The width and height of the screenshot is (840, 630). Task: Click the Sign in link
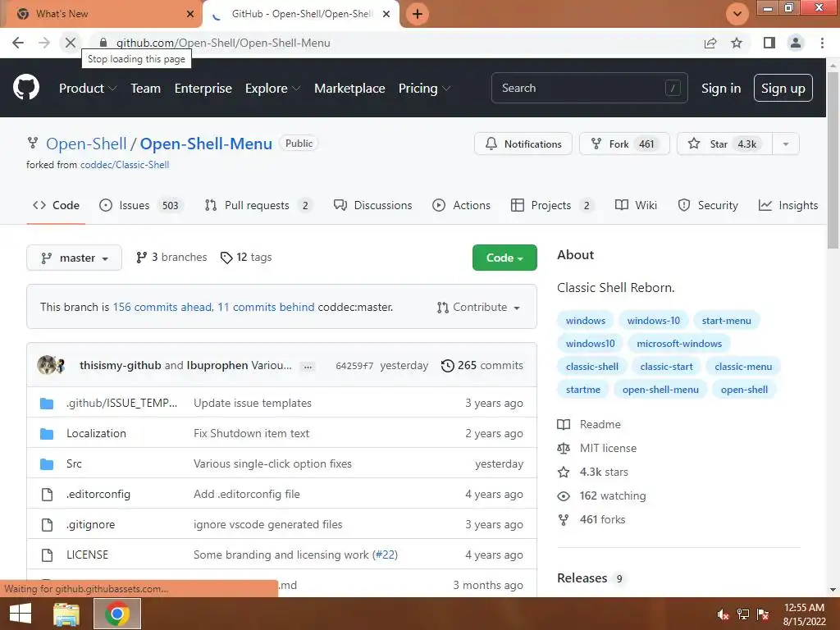coord(721,89)
